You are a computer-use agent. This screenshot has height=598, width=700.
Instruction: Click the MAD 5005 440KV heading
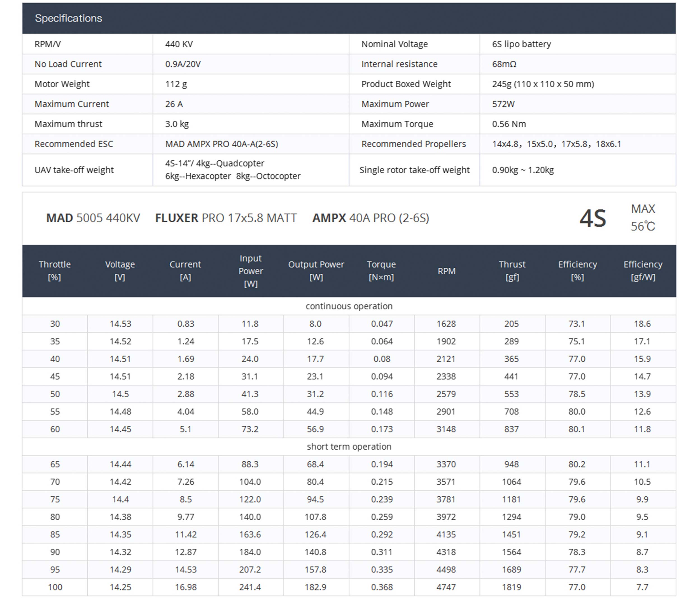coord(93,218)
